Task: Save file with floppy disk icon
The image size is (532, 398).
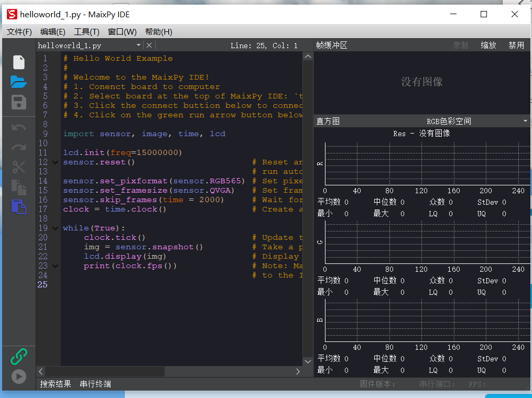Action: point(19,103)
